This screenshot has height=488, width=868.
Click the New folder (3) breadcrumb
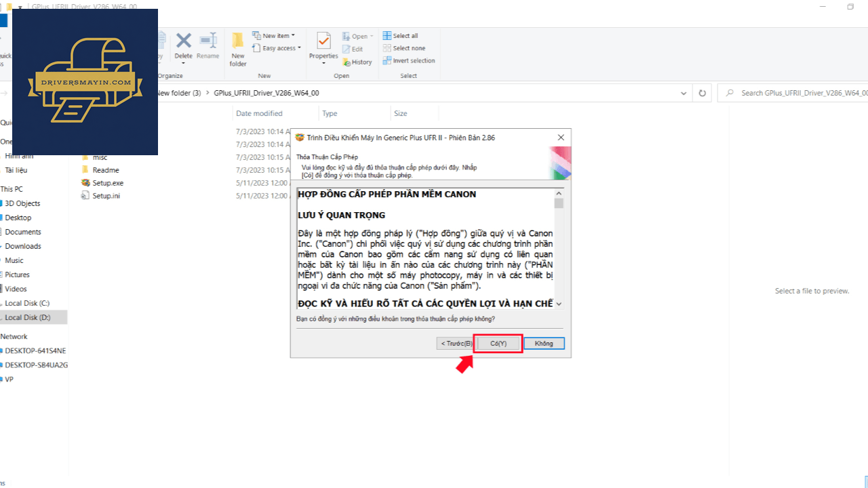point(178,93)
